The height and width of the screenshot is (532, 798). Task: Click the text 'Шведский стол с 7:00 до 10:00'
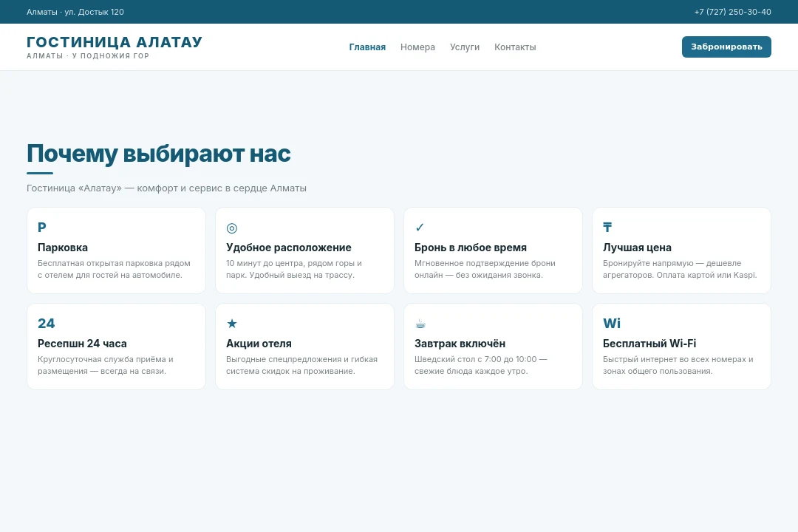click(x=476, y=359)
